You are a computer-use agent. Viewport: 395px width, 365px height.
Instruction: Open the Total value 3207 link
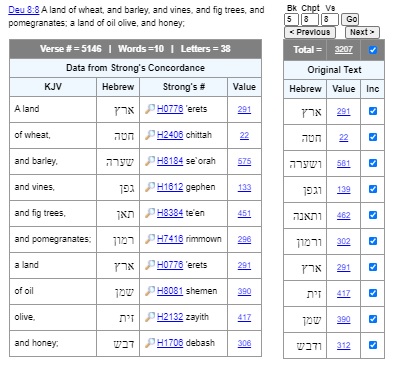click(x=343, y=50)
